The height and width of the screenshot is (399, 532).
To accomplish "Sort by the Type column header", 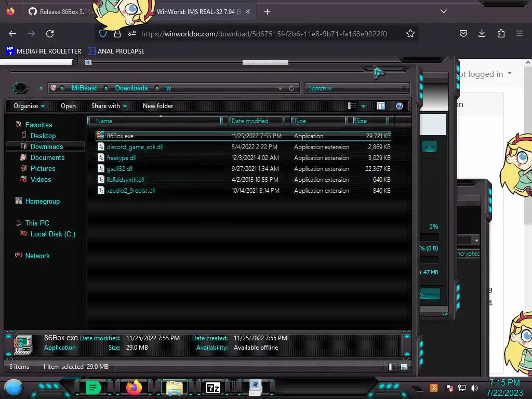I will pos(318,121).
